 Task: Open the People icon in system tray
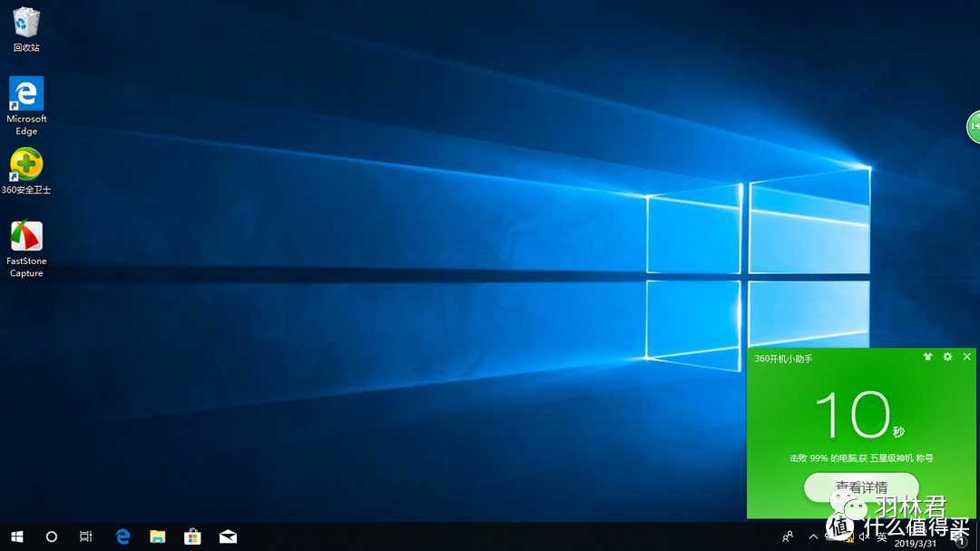[788, 536]
